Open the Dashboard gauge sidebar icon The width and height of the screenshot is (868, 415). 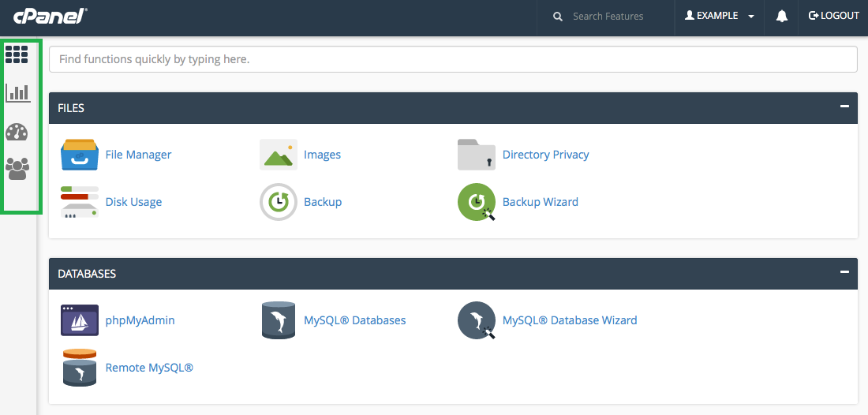[x=17, y=133]
